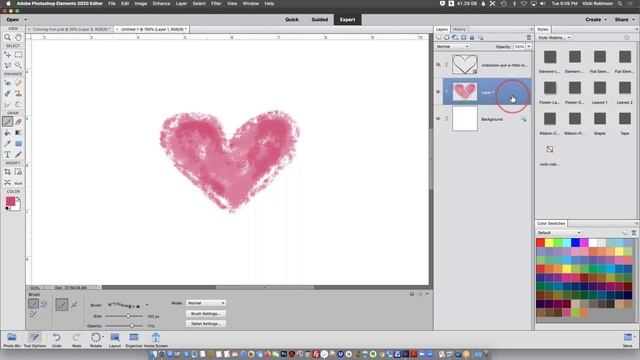Open brush Mode Normal dropdown
This screenshot has height=360, width=640.
click(x=206, y=303)
